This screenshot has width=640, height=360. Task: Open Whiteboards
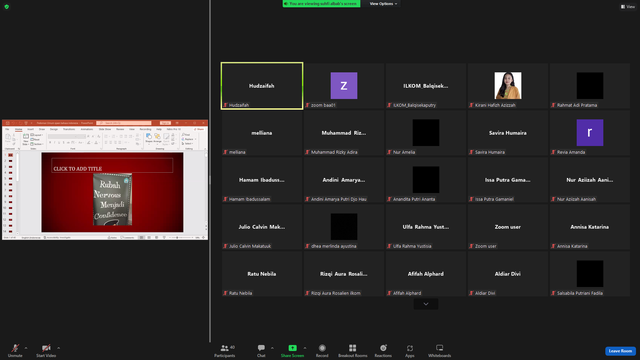click(x=440, y=350)
